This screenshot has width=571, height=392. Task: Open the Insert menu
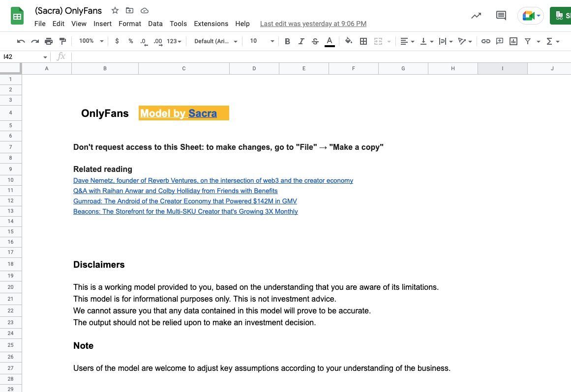[x=102, y=24]
